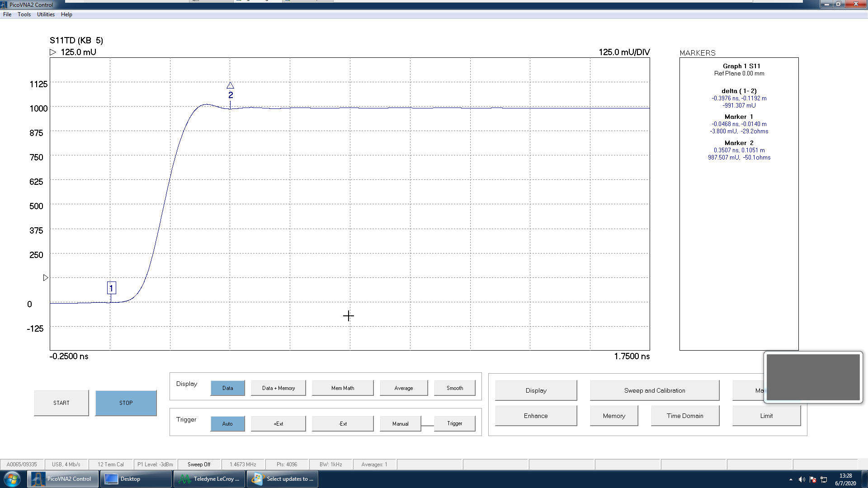Open the Help menu
This screenshot has width=868, height=488.
(x=66, y=14)
